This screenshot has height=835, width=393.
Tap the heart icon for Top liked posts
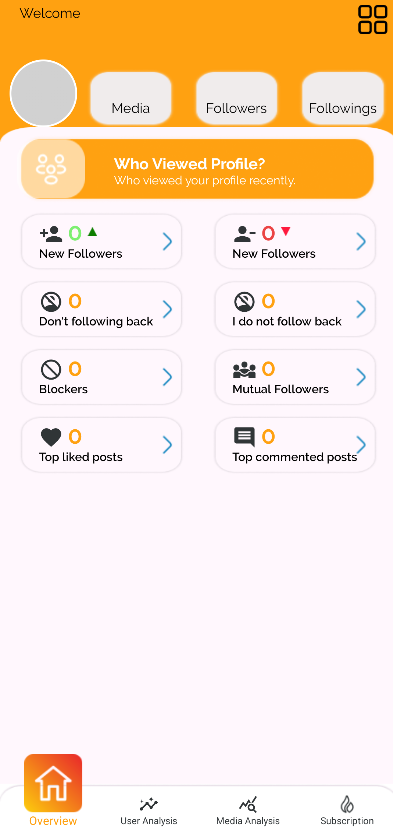[51, 437]
